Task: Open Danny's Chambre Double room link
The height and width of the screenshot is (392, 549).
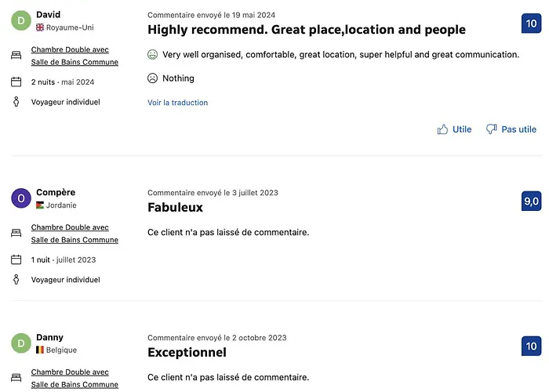Action: pyautogui.click(x=75, y=379)
